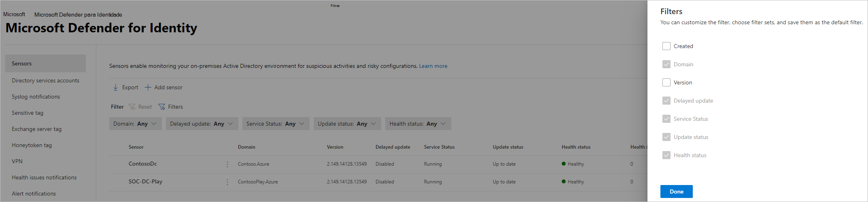Toggle the Service Status filter checkbox
The width and height of the screenshot is (868, 202).
point(666,119)
